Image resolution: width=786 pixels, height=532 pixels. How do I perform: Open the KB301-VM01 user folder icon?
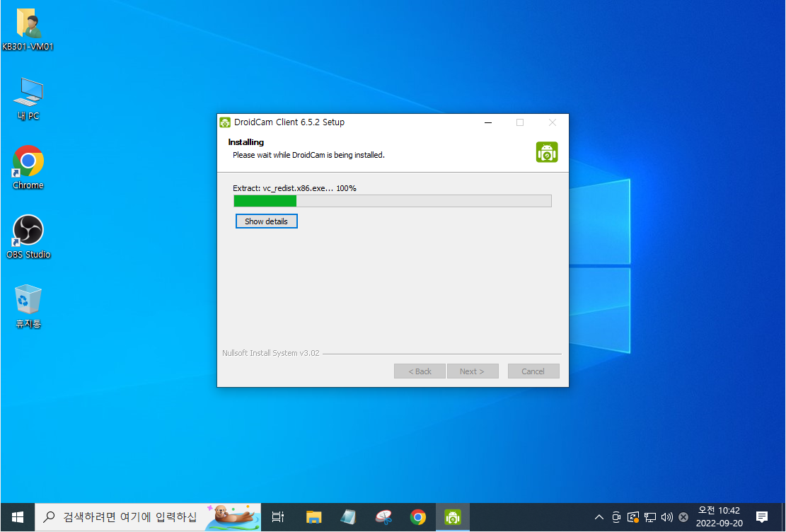pos(28,30)
